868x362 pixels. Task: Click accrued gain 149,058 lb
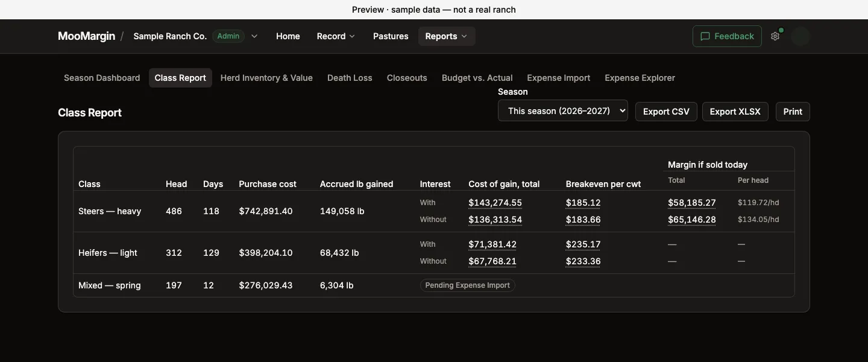tap(342, 211)
